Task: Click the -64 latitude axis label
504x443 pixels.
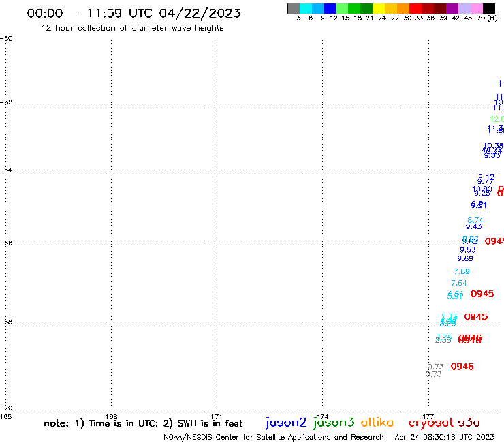Action: [x=6, y=170]
